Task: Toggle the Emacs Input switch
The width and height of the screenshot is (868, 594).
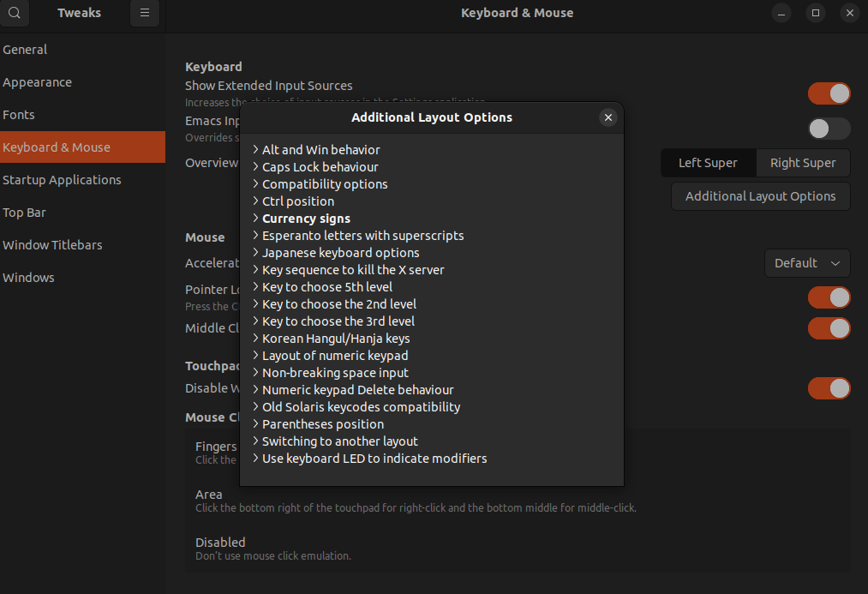Action: tap(829, 129)
